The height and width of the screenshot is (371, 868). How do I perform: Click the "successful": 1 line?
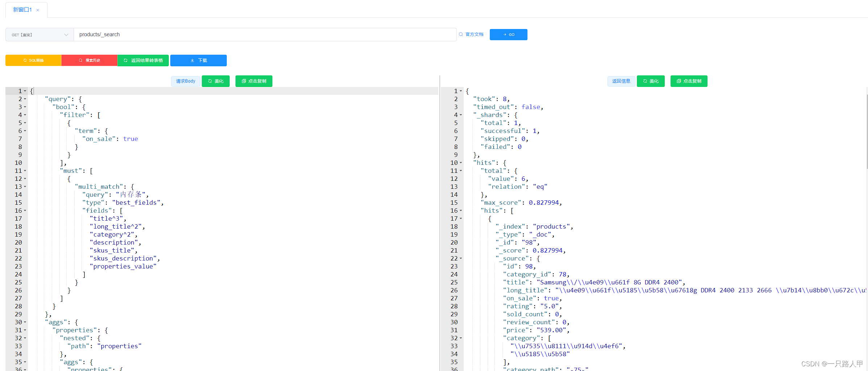coord(510,131)
